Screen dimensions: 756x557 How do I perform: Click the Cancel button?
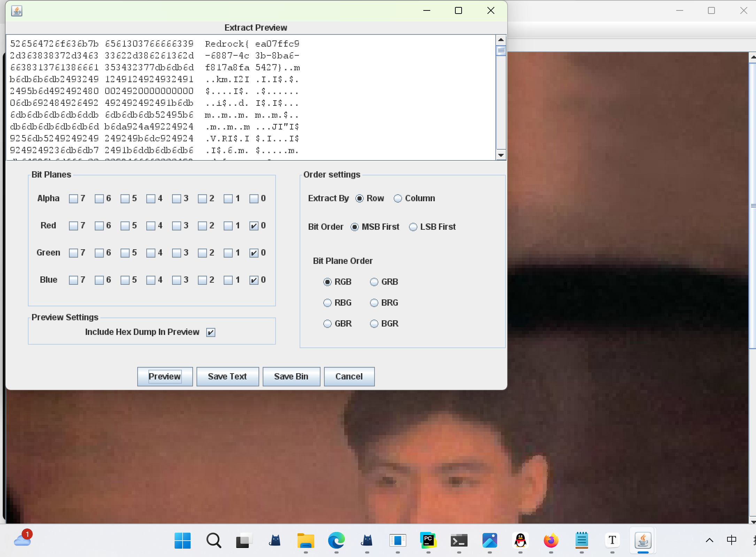pos(349,376)
